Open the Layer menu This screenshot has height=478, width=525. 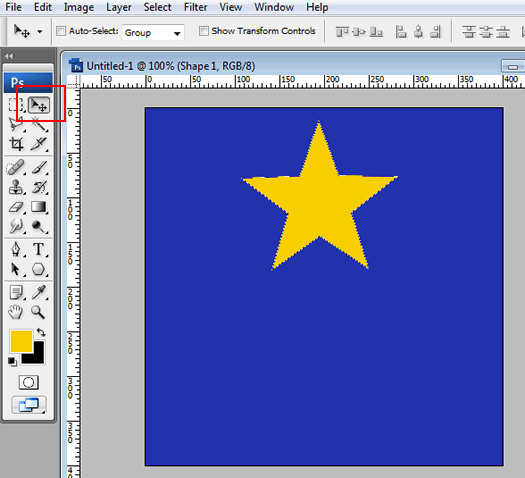(119, 7)
